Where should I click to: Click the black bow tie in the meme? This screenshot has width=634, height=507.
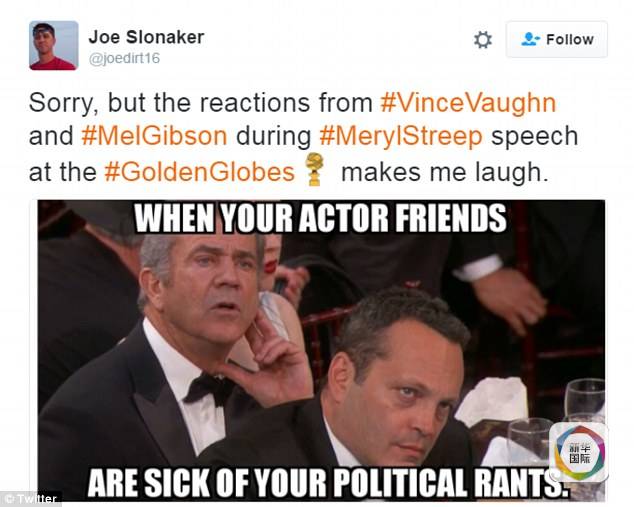click(x=209, y=389)
